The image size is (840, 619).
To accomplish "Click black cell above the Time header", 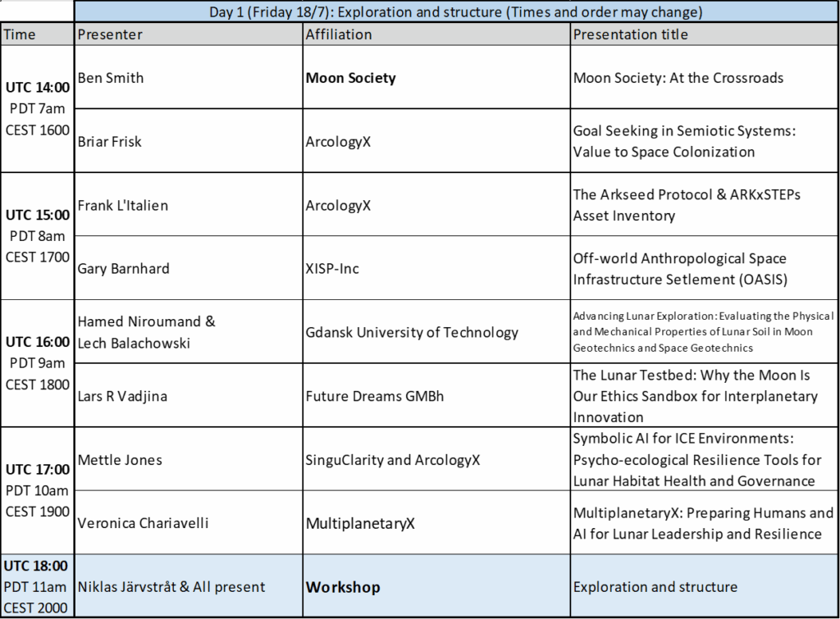I will point(37,11).
